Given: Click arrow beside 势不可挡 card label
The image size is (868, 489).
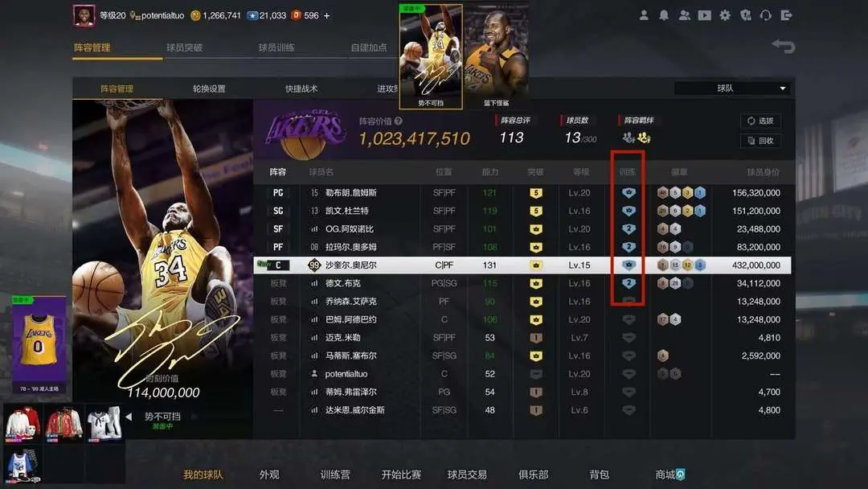Looking at the screenshot, I should coord(129,417).
